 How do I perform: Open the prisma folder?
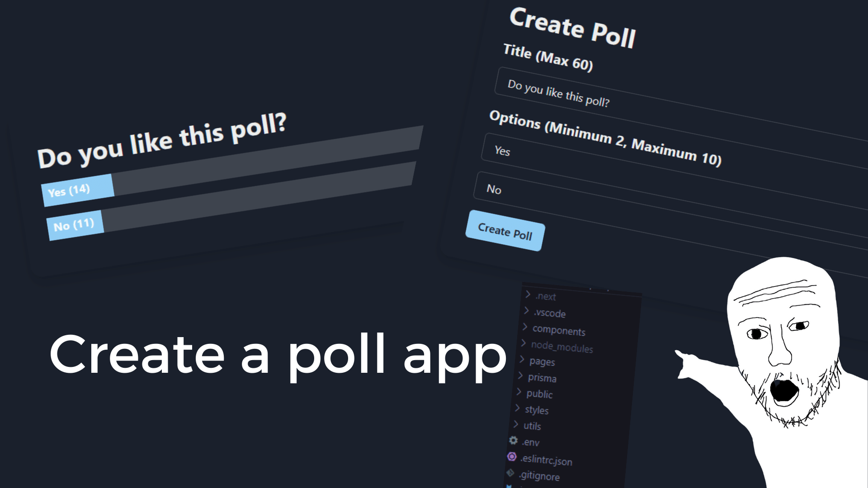click(x=542, y=378)
